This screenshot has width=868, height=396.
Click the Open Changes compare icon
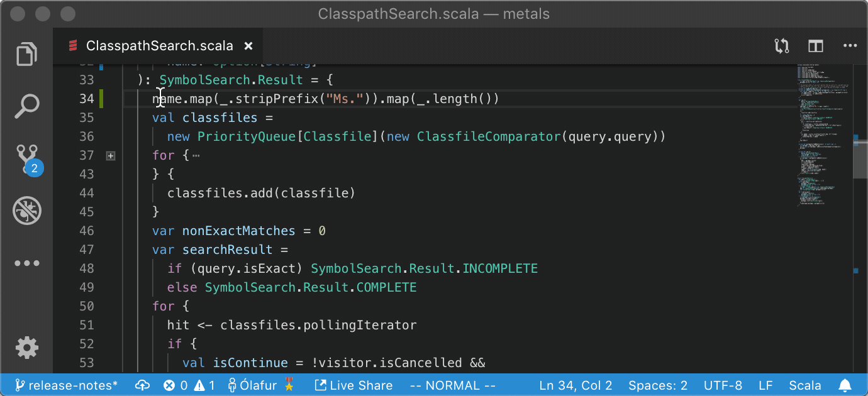tap(782, 46)
